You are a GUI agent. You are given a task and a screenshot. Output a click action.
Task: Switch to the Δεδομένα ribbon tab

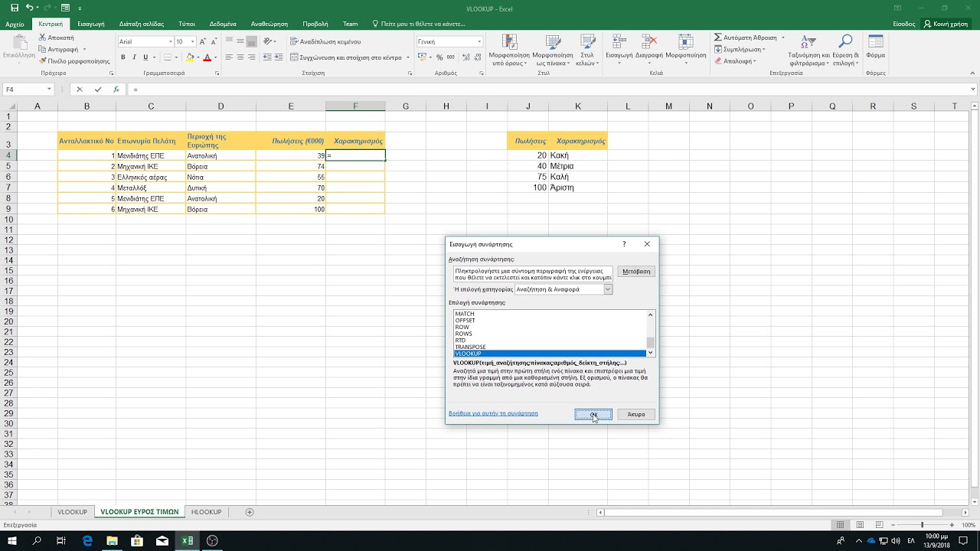223,24
